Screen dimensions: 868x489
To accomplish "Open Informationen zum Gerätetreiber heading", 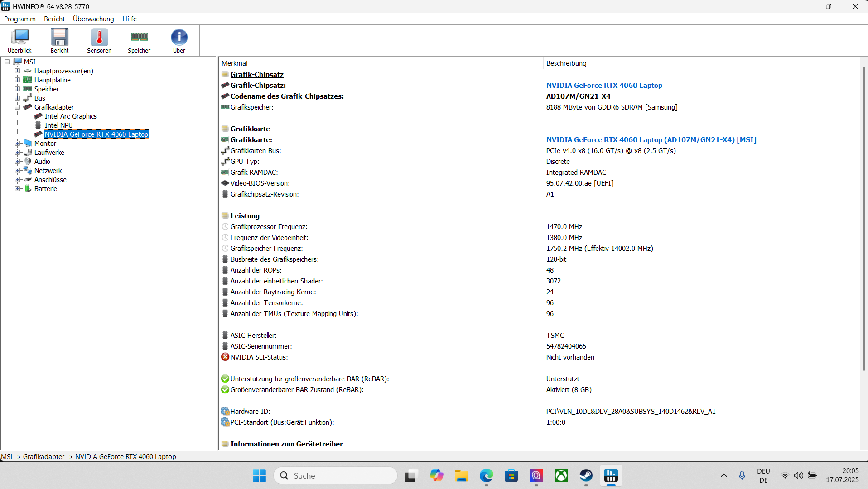I will 287,444.
